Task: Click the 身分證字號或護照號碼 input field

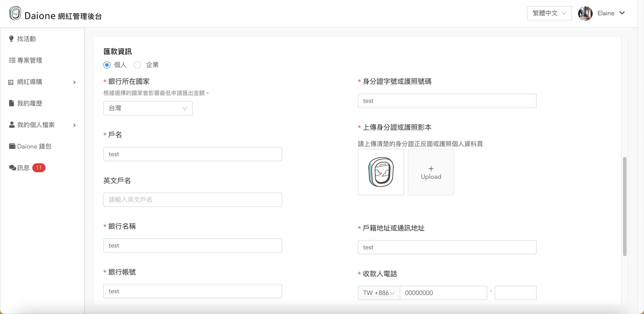Action: coord(447,101)
